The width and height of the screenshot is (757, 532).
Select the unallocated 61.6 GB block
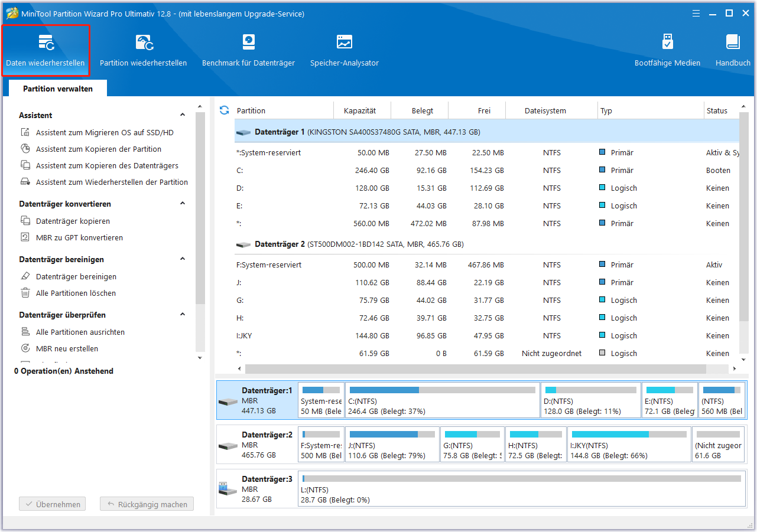tap(719, 445)
